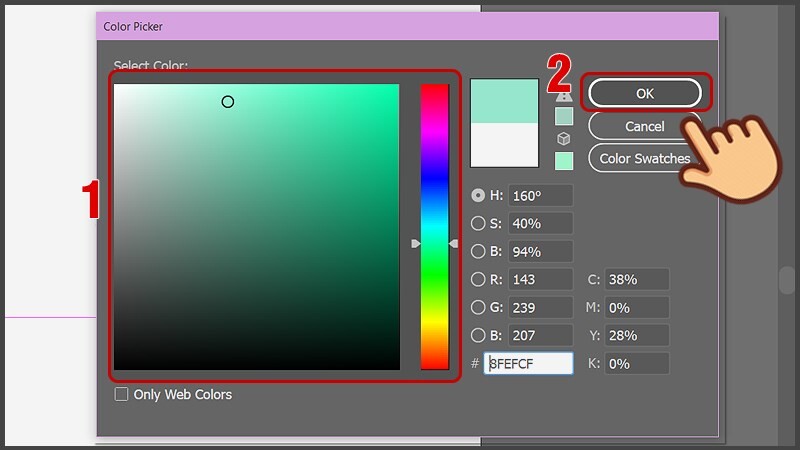Open the Color Swatches view

(x=645, y=159)
